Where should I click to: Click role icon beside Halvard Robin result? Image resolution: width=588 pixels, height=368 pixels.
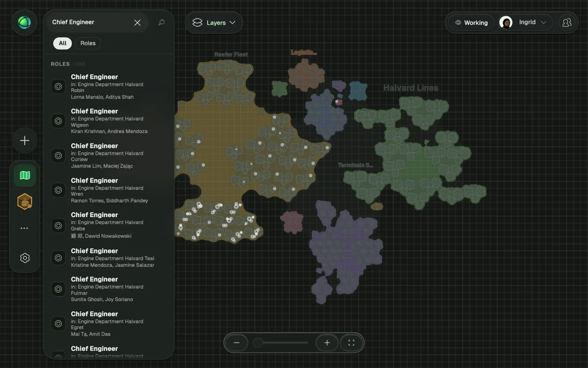tap(58, 86)
